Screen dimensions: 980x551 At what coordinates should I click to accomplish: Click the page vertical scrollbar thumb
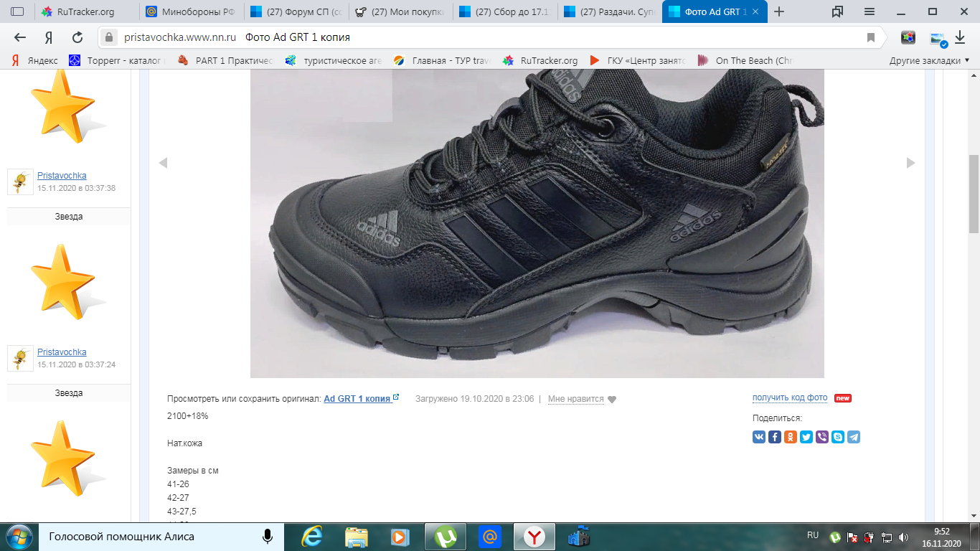974,194
